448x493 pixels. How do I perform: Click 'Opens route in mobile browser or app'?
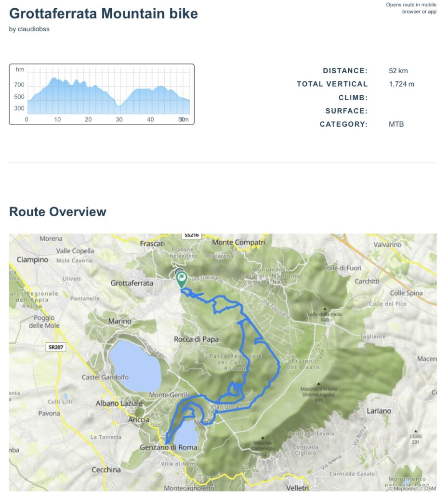click(x=411, y=8)
